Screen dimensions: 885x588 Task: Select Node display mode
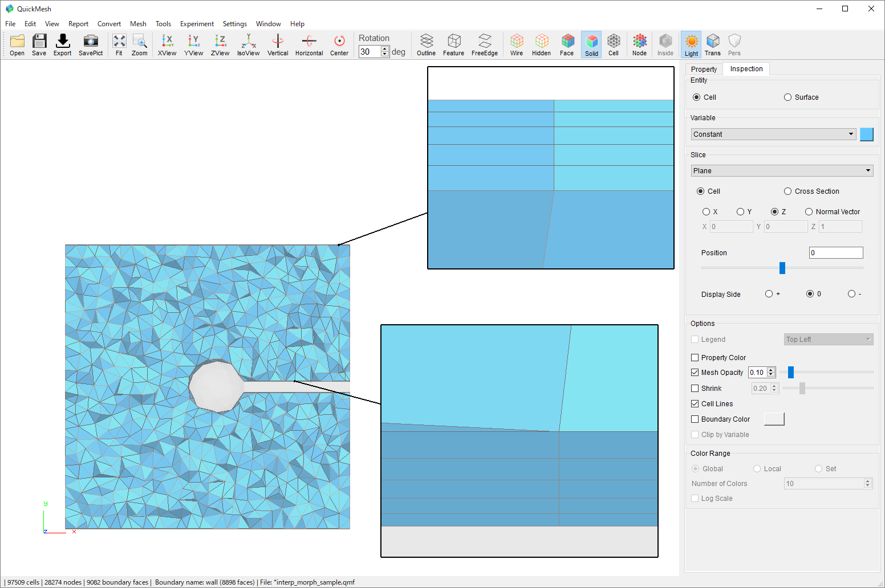639,44
